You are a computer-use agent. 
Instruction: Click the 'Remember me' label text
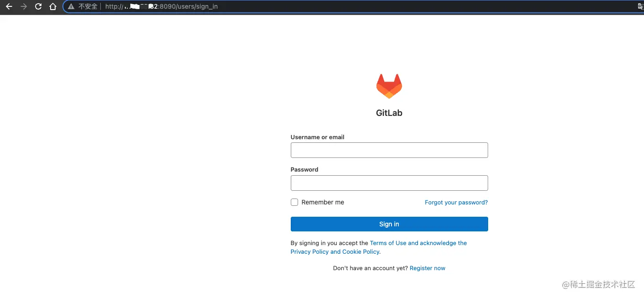pyautogui.click(x=323, y=202)
